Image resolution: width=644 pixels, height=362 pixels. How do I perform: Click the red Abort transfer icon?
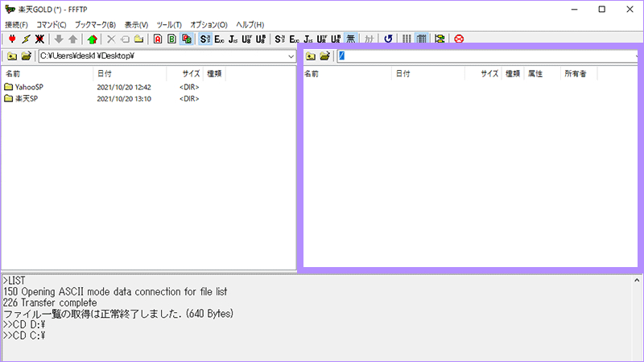pyautogui.click(x=459, y=38)
